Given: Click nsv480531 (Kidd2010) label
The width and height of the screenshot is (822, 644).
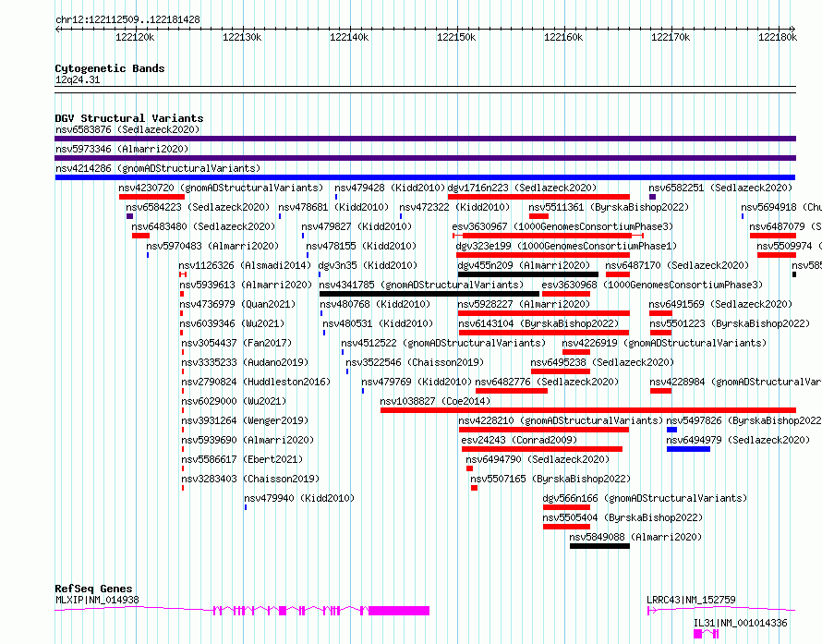Looking at the screenshot, I should [x=378, y=323].
